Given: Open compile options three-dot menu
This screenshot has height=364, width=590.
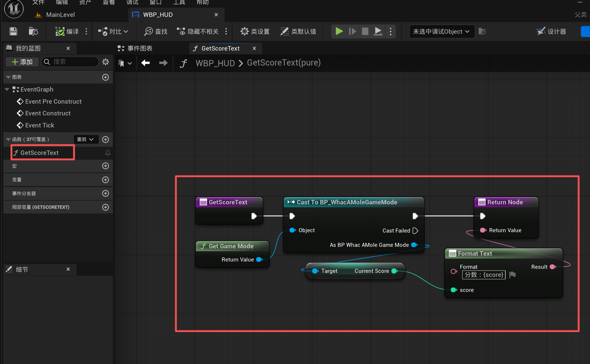Looking at the screenshot, I should point(86,31).
